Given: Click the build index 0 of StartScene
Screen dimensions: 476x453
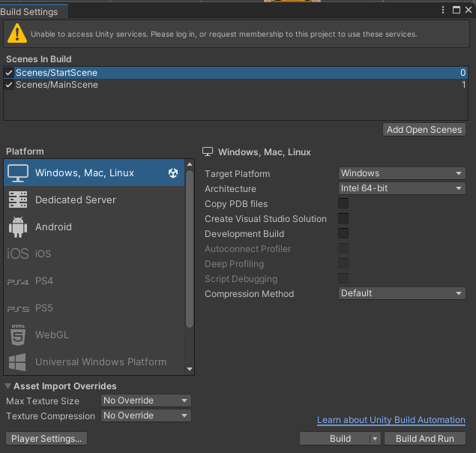Looking at the screenshot, I should (463, 73).
